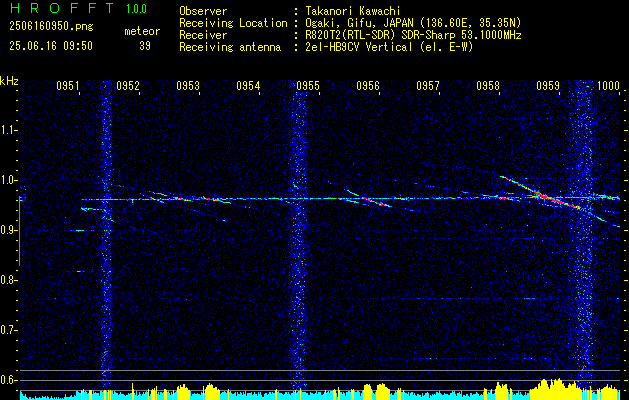The width and height of the screenshot is (629, 400).
Task: Select the 1.1 frequency axis label
Action: tap(8, 130)
